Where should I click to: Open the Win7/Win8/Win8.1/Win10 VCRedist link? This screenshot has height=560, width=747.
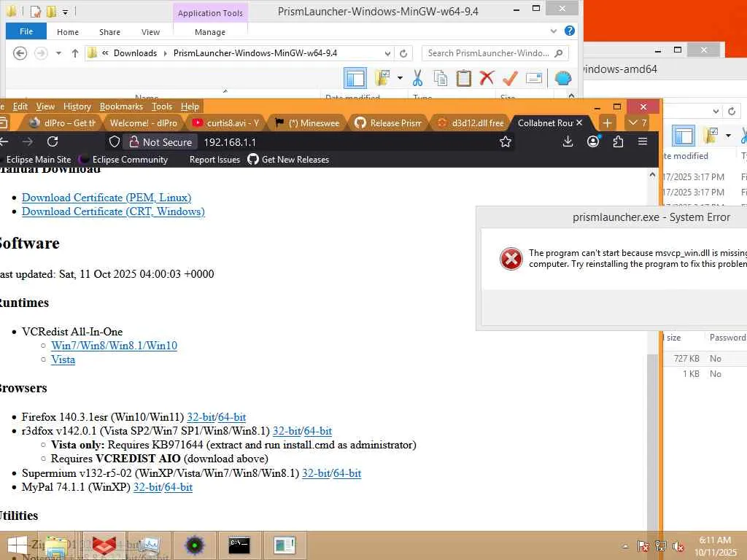point(114,345)
